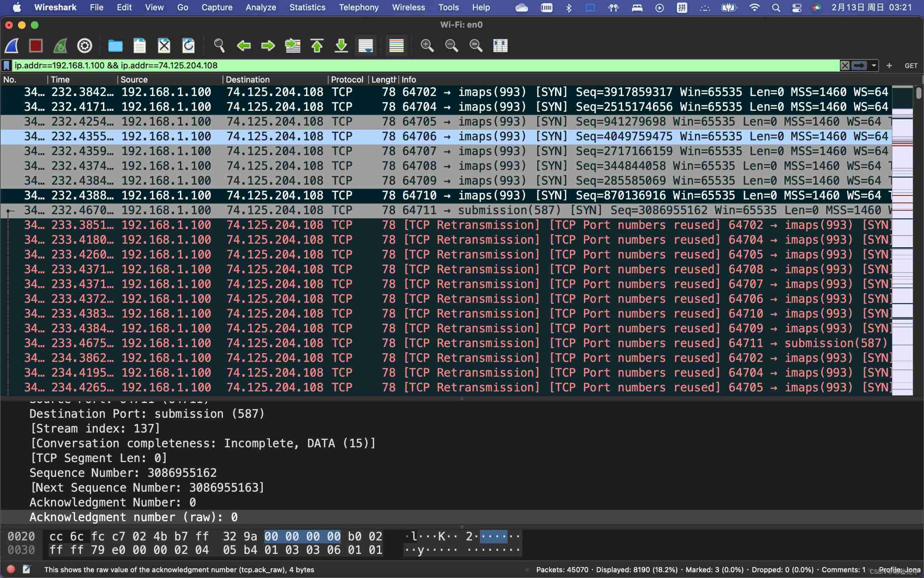Select the '[Stream index: 137]' detail line

(95, 429)
